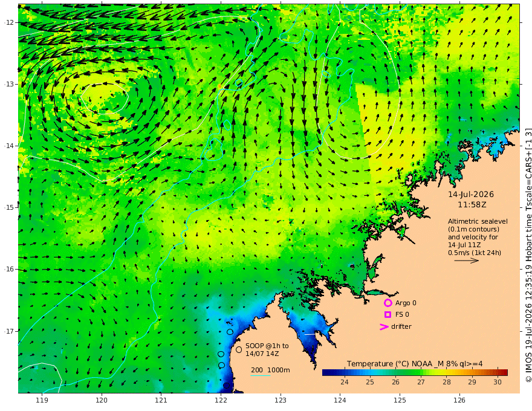Click the latitude axis label -13
The height and width of the screenshot is (411, 532).
coord(9,84)
